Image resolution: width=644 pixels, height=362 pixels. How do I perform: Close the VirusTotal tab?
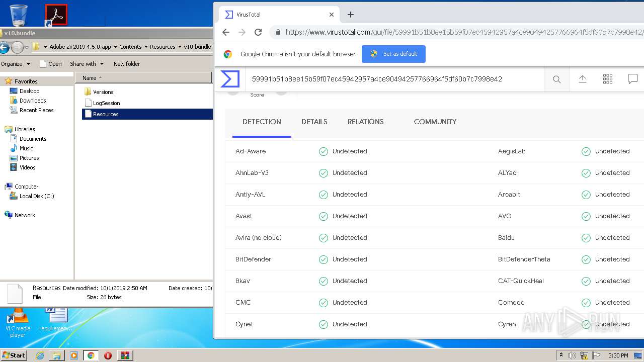(x=332, y=15)
